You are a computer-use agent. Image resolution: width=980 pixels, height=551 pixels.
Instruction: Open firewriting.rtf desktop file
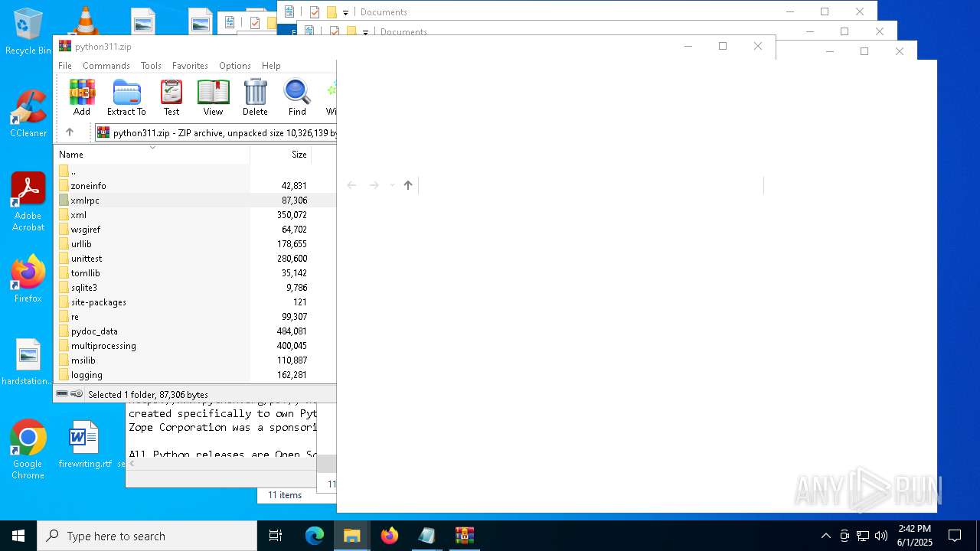point(84,445)
